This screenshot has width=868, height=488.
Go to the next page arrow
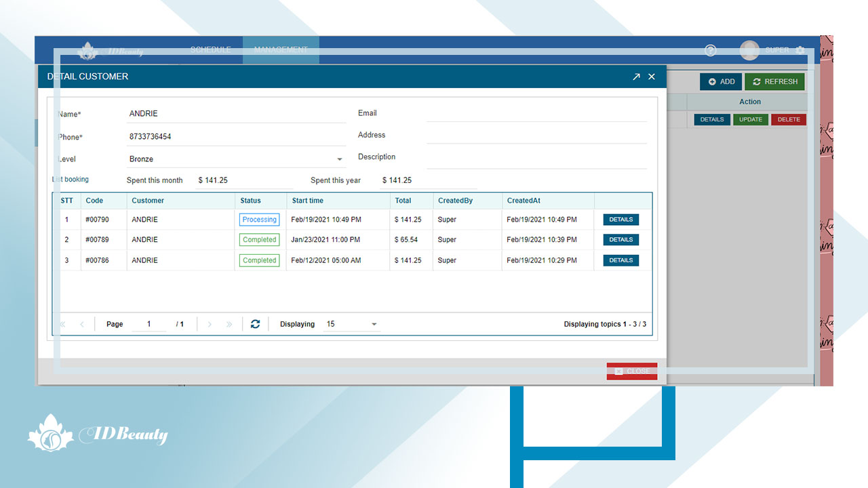(210, 324)
